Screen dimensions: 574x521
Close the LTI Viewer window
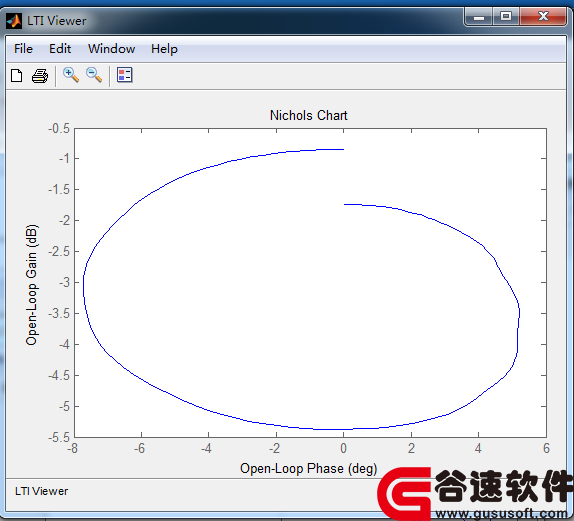click(543, 16)
